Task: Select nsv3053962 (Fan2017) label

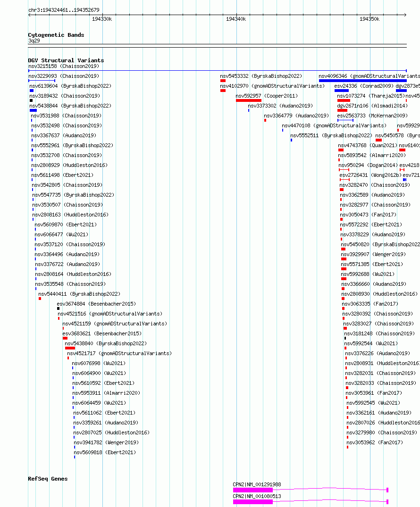Action: [375, 443]
